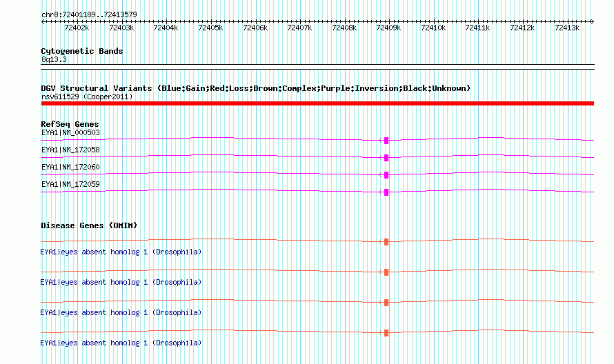Image resolution: width=614 pixels, height=364 pixels.
Task: Select the RefSeq Genes track title
Action: pos(70,124)
